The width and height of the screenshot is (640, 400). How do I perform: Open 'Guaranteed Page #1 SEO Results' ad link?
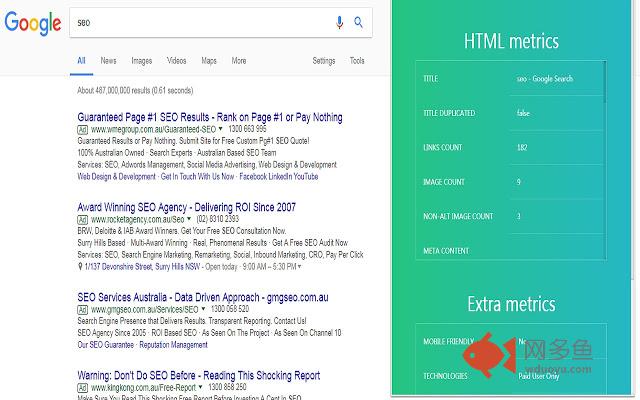[x=210, y=118]
